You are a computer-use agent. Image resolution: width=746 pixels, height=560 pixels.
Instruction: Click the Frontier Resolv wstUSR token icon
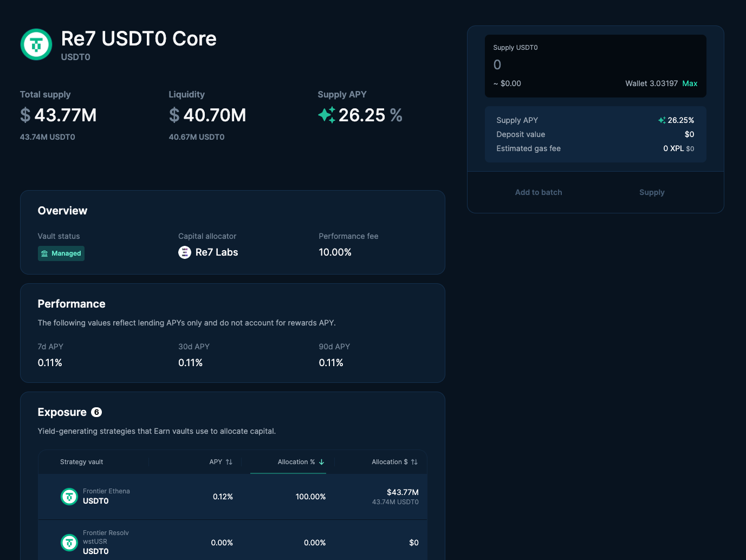click(69, 542)
